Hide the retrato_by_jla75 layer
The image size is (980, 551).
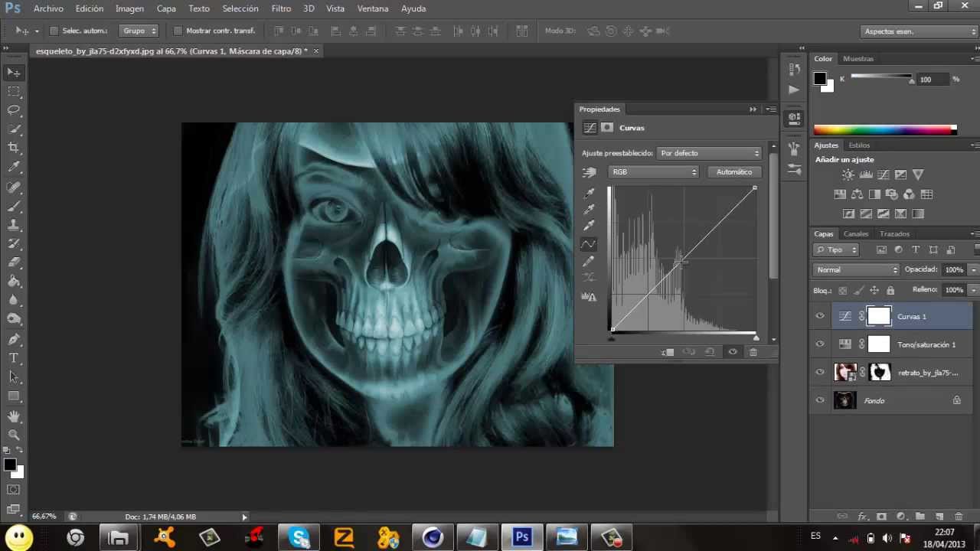(820, 373)
